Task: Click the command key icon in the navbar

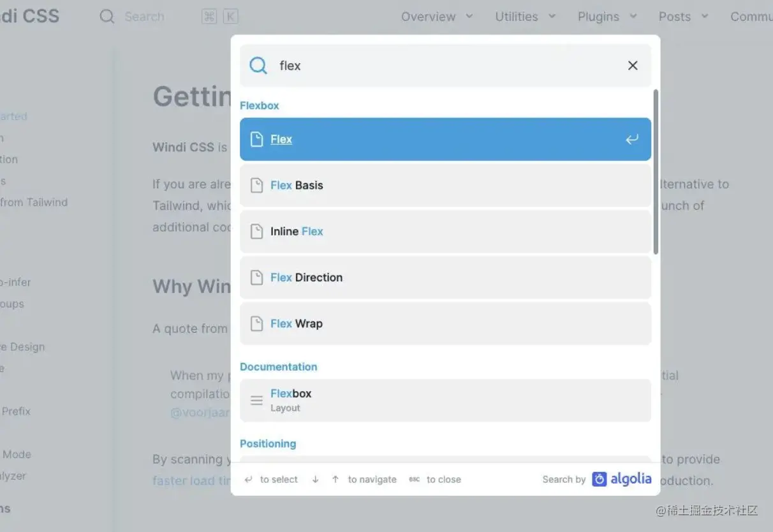Action: click(209, 17)
